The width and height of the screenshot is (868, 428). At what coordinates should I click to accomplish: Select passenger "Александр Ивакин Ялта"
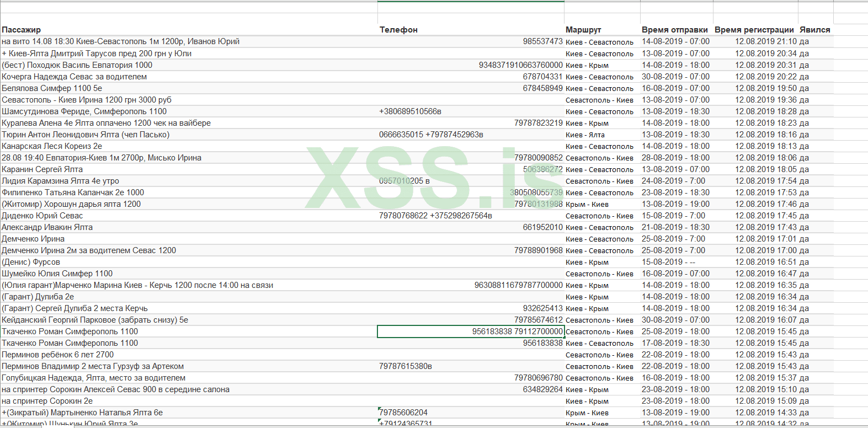tap(47, 227)
